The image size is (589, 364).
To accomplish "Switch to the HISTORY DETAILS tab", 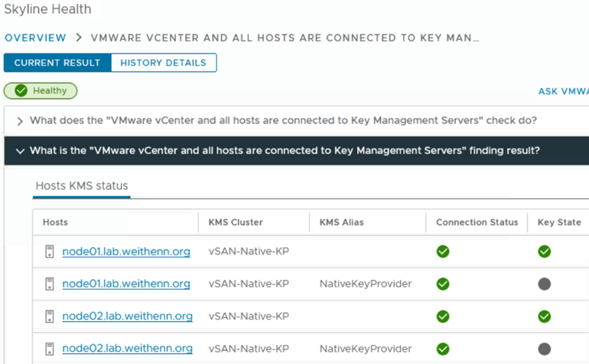I will (164, 63).
